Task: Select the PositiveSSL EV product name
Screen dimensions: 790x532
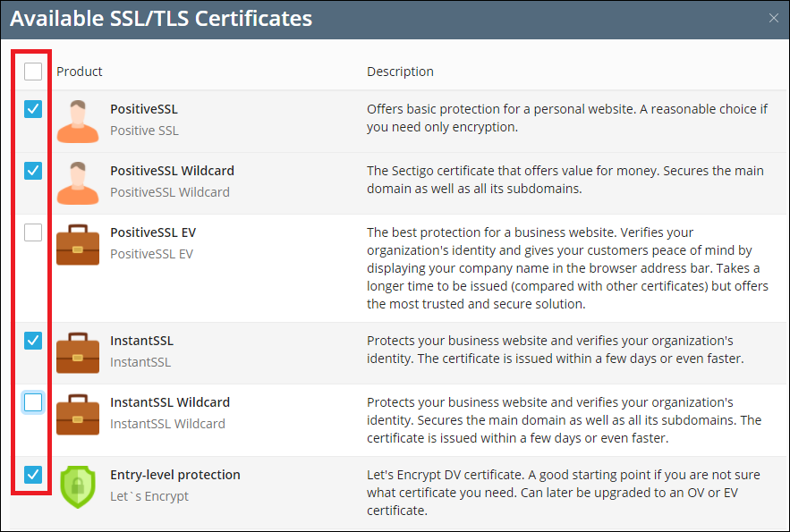Action: 153,232
